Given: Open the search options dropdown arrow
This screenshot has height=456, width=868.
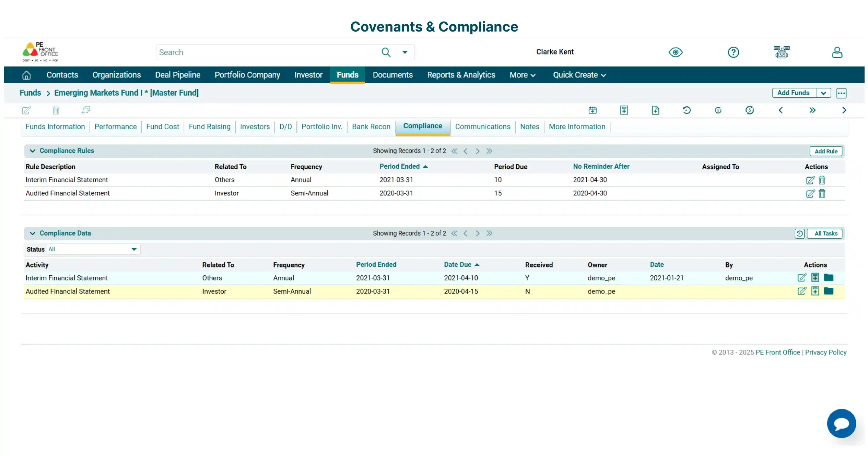Looking at the screenshot, I should click(x=405, y=52).
